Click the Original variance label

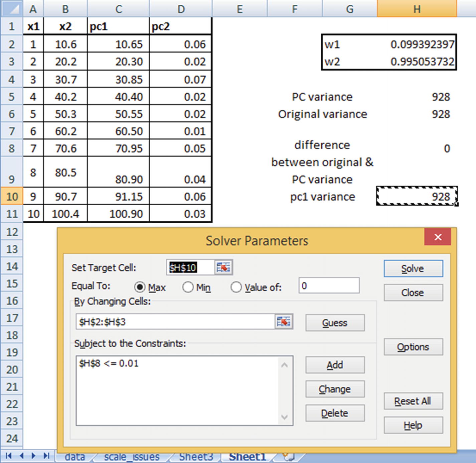pos(323,114)
